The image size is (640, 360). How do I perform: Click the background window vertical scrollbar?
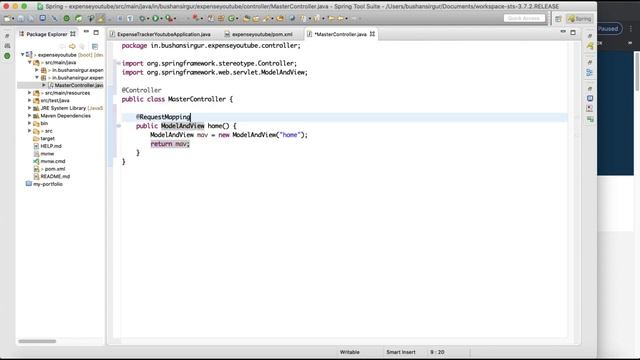pos(637,71)
